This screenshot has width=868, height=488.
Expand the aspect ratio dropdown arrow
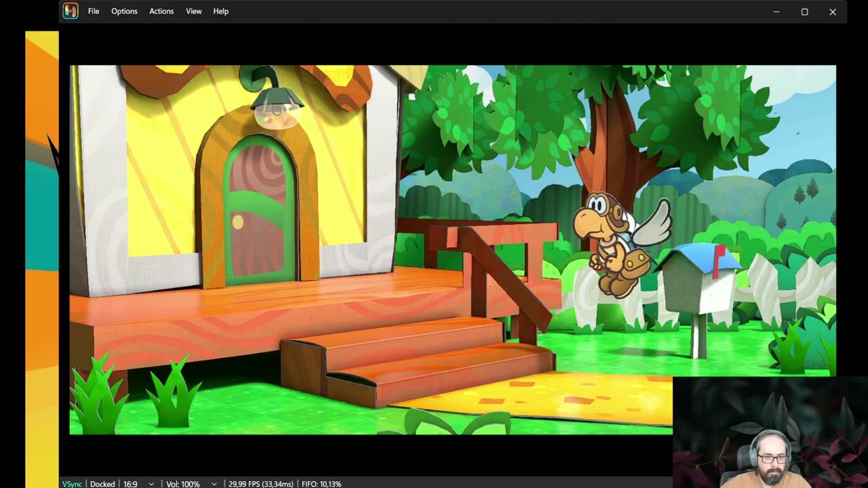(151, 484)
